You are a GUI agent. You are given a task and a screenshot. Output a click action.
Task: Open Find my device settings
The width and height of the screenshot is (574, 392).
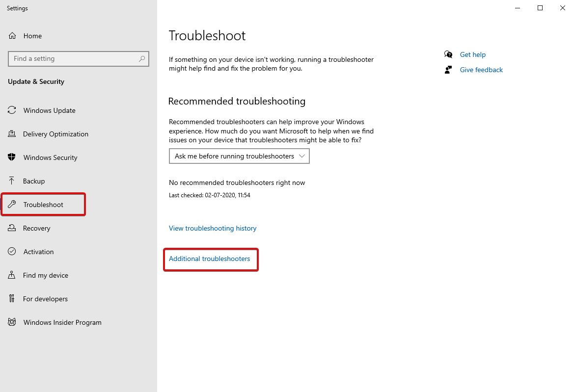click(x=45, y=275)
